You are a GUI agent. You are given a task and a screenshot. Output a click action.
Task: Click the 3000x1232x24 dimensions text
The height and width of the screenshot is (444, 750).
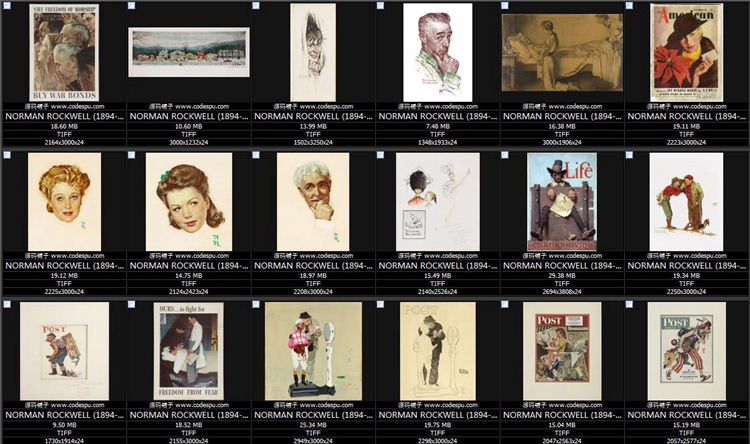pos(189,143)
